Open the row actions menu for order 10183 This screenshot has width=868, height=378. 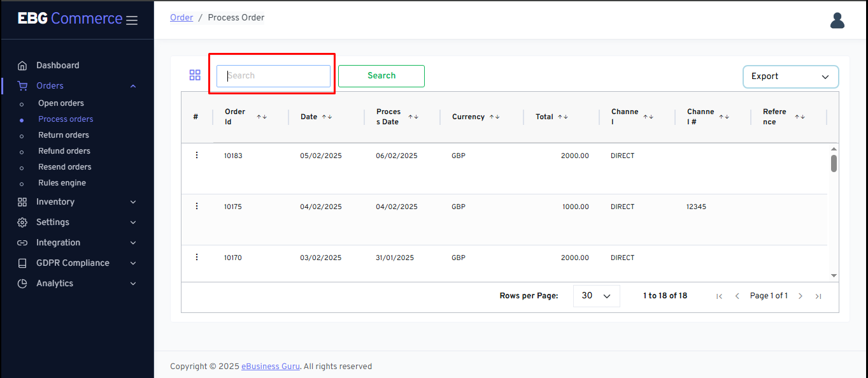[197, 154]
